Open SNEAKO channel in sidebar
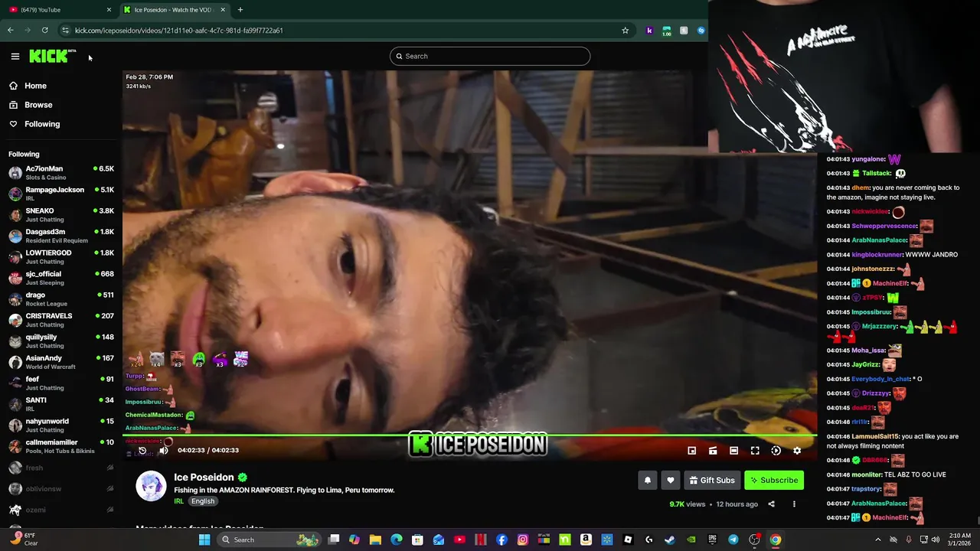 (61, 215)
